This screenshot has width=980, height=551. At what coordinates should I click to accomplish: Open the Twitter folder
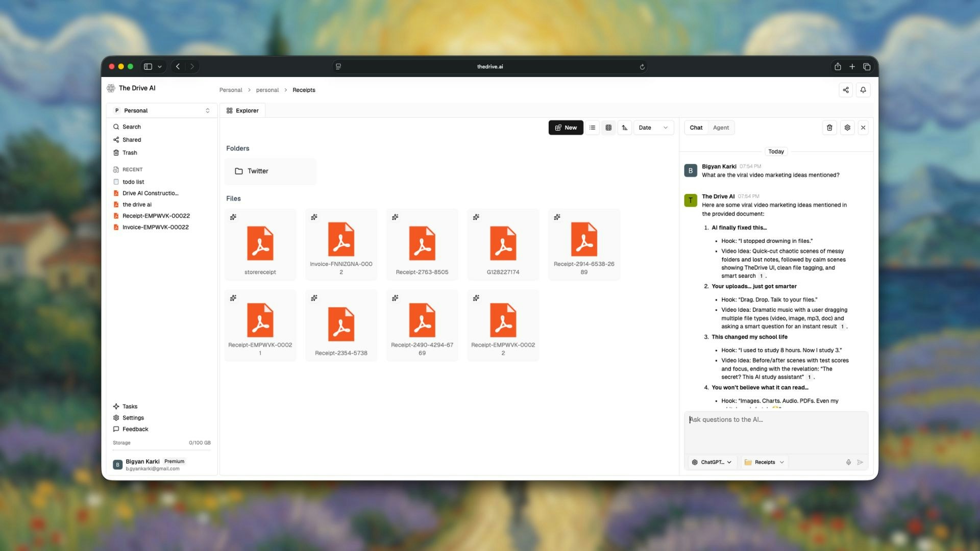270,171
